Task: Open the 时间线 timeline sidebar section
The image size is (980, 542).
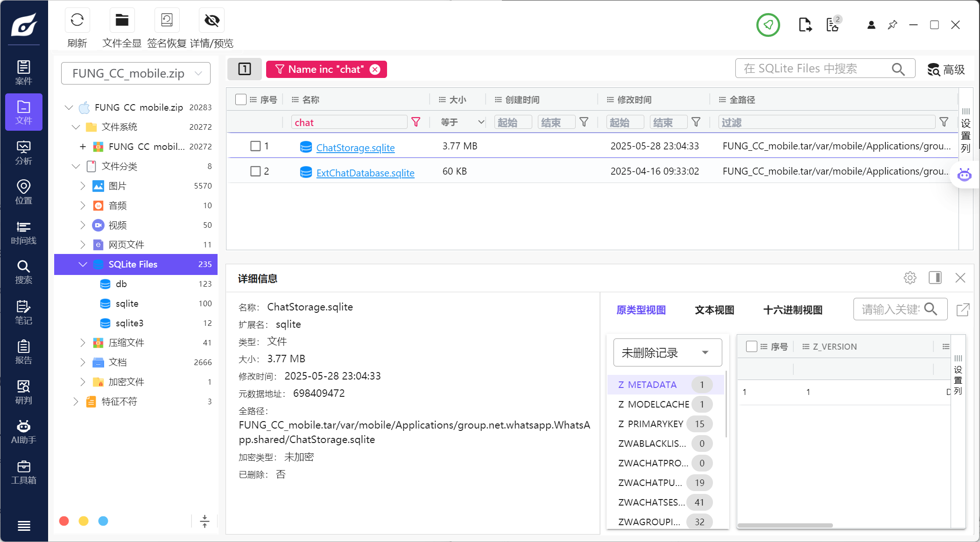Action: click(x=23, y=233)
